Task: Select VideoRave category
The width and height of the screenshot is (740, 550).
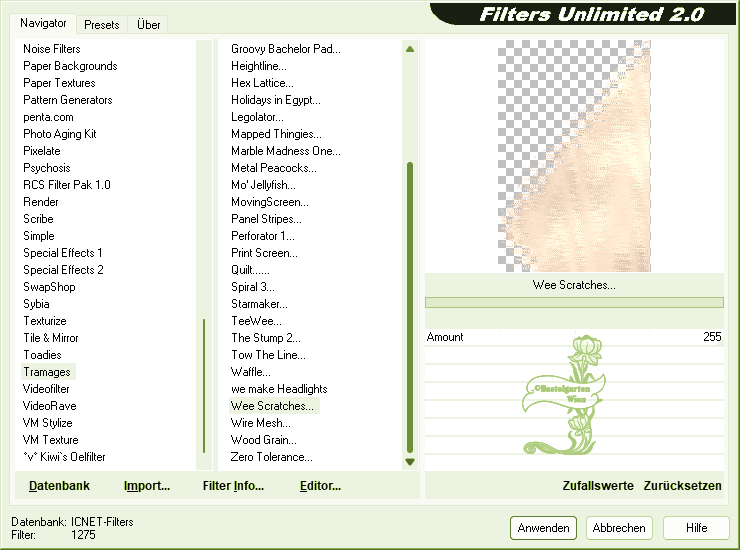Action: coord(50,406)
